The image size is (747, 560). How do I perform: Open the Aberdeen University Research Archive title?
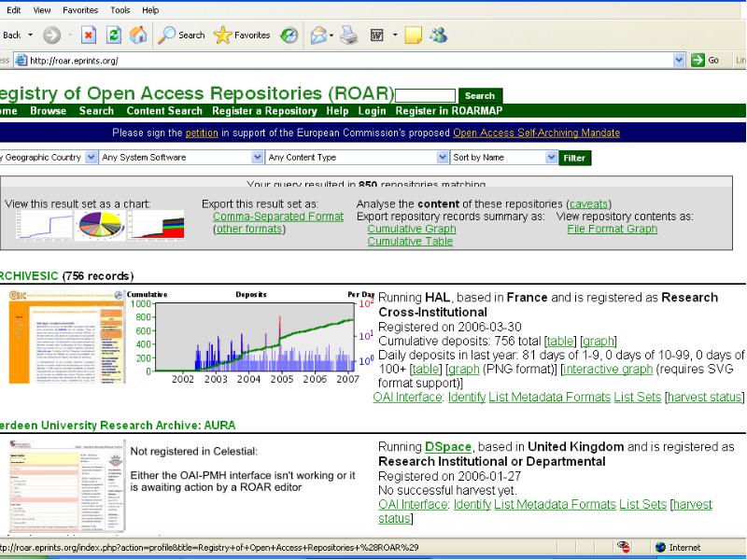point(118,426)
